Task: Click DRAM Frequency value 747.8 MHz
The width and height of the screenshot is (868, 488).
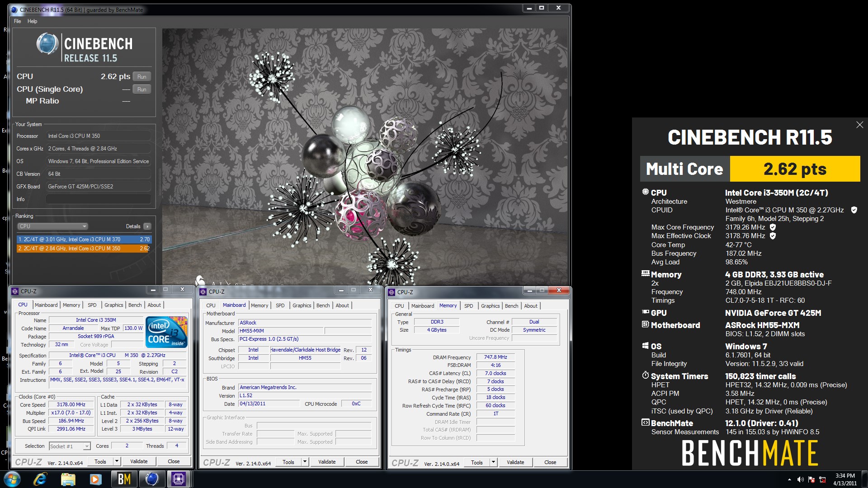Action: [x=495, y=357]
